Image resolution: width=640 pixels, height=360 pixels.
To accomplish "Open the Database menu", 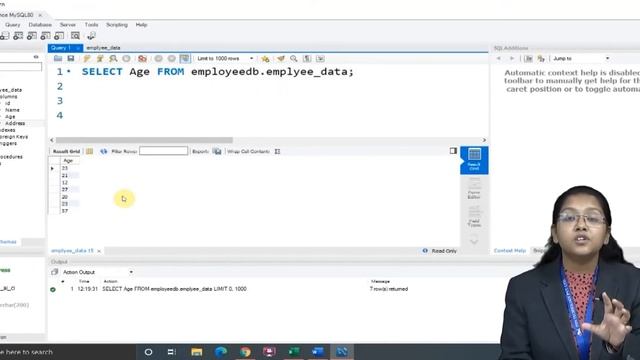I will (x=40, y=25).
